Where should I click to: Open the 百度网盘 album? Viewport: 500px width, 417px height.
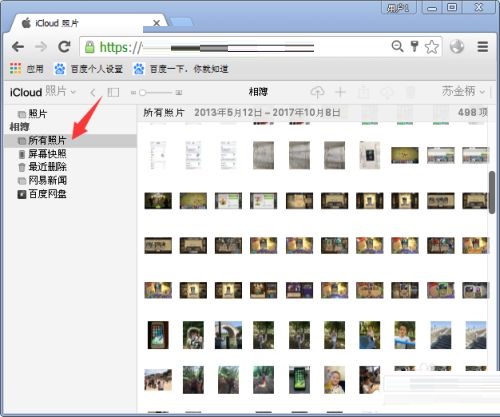70,194
